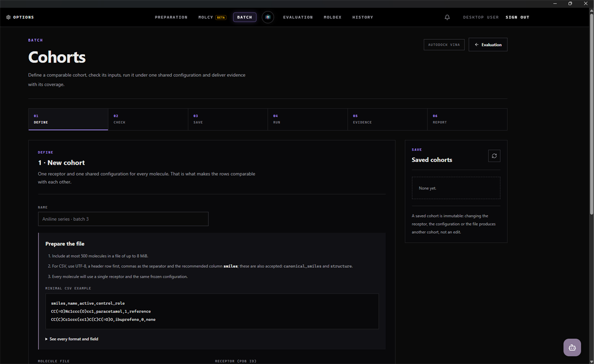Click the smiles,name,active,control_role header line
Image resolution: width=594 pixels, height=364 pixels.
(88, 303)
